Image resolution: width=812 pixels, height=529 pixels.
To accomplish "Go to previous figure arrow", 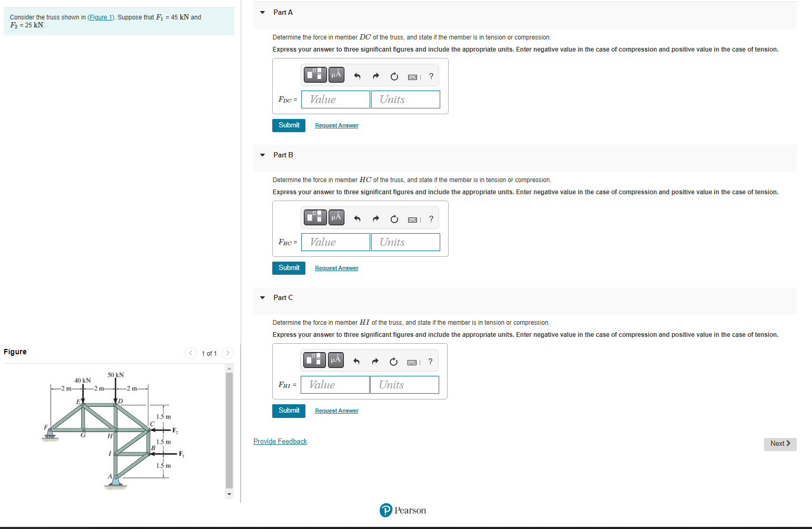I will pos(191,353).
